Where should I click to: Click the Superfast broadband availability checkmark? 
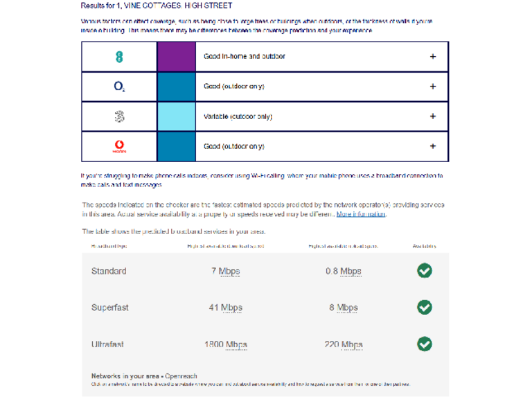pos(425,307)
